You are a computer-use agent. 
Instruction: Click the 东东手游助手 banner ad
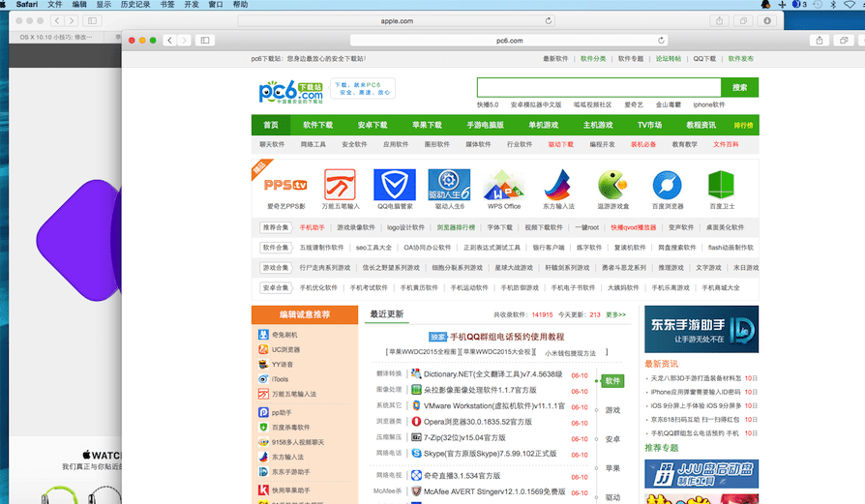[701, 329]
